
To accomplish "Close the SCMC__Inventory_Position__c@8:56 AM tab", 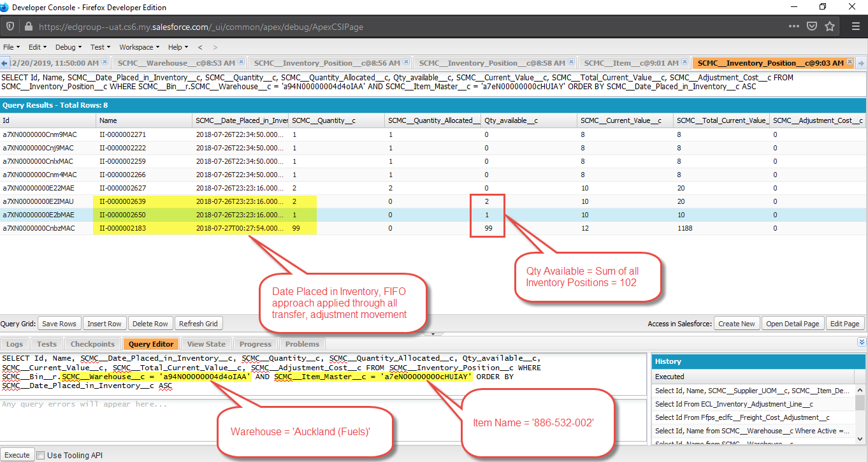I will pos(407,62).
